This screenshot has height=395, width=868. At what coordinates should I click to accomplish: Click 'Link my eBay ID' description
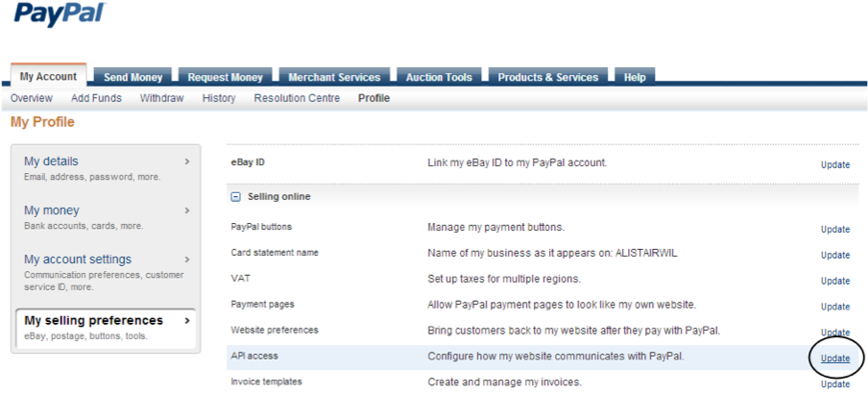pos(517,162)
